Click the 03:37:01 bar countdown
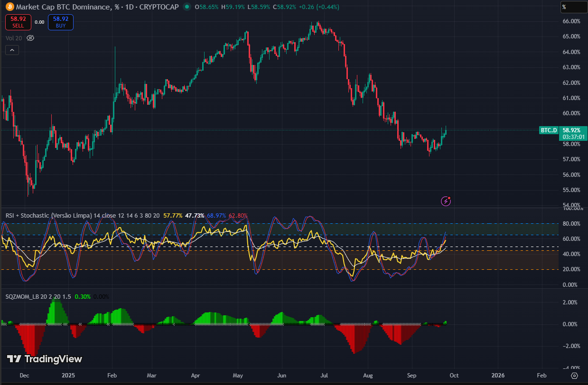Viewport: 588px width, 385px height. (x=573, y=137)
